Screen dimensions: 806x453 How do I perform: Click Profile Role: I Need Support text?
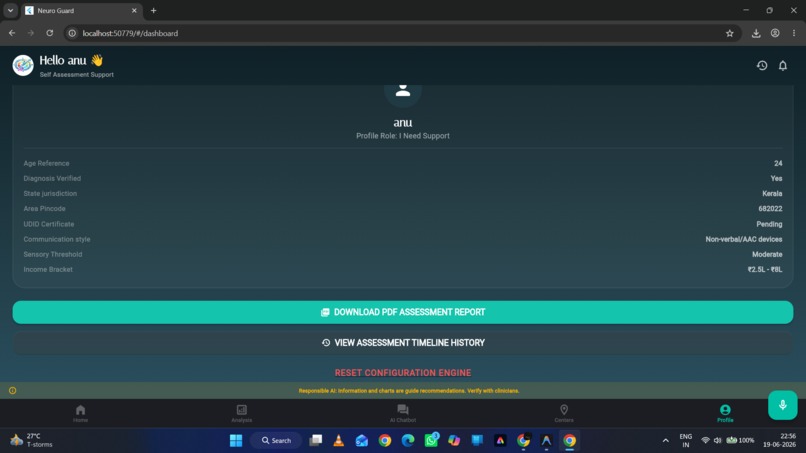point(402,136)
